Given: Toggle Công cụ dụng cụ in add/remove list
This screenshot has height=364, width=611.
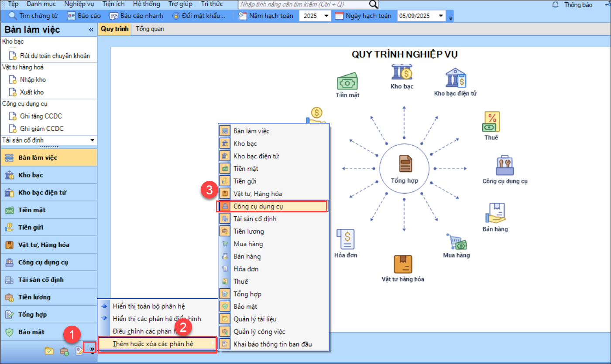Looking at the screenshot, I should (273, 206).
